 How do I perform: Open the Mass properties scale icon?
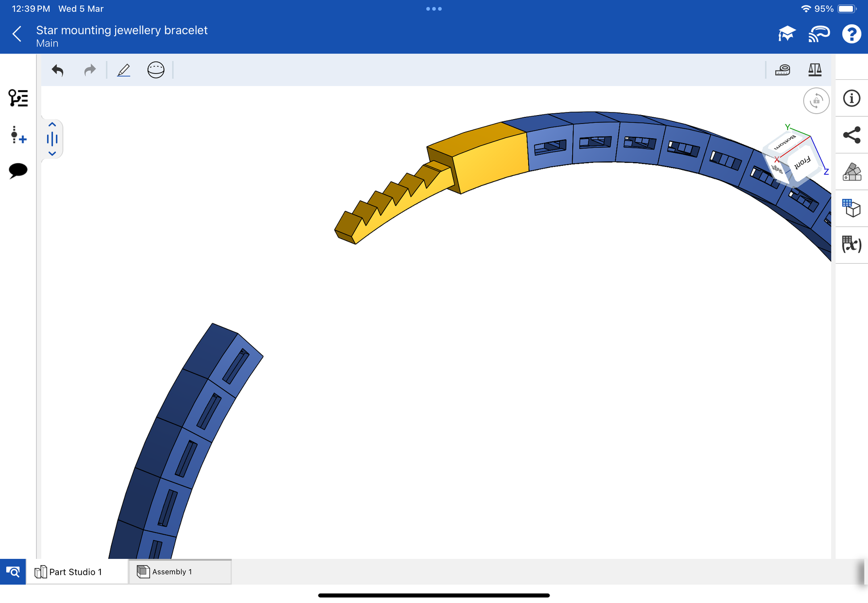(814, 70)
